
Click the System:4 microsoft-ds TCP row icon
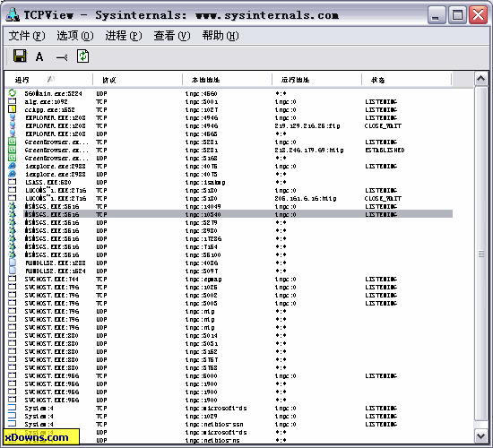coord(12,408)
